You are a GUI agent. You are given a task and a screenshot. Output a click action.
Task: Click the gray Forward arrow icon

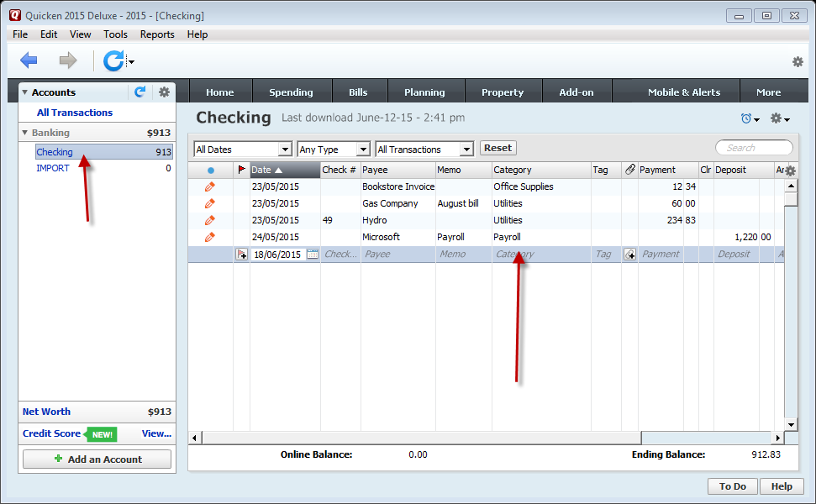[68, 60]
